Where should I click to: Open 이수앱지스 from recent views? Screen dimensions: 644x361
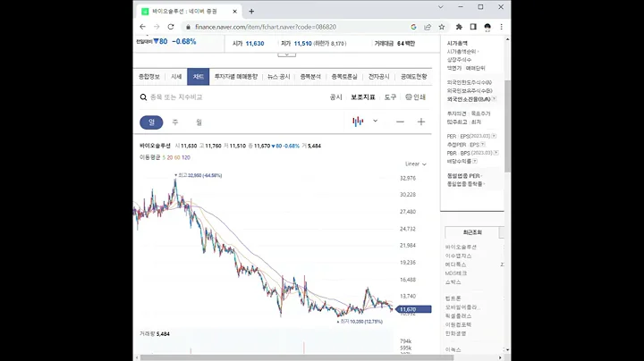tap(459, 256)
